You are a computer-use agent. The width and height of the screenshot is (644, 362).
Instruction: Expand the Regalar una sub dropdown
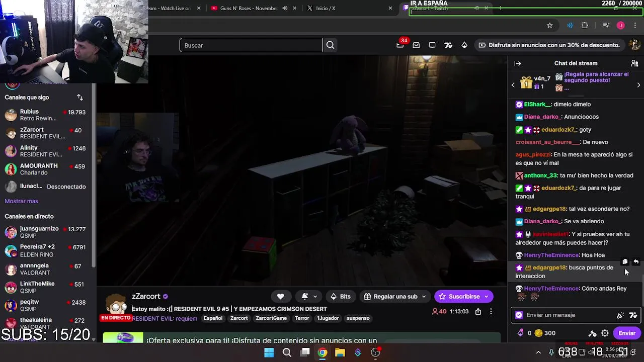[424, 297]
